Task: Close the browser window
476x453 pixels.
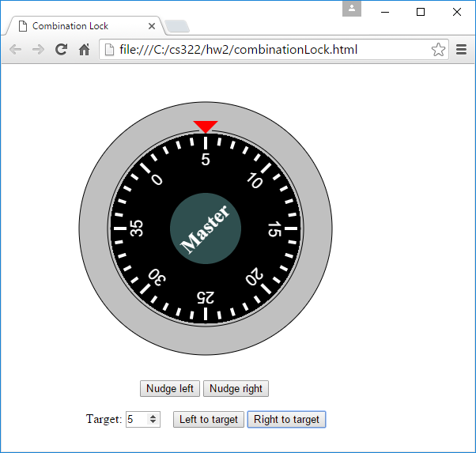Action: pyautogui.click(x=457, y=12)
